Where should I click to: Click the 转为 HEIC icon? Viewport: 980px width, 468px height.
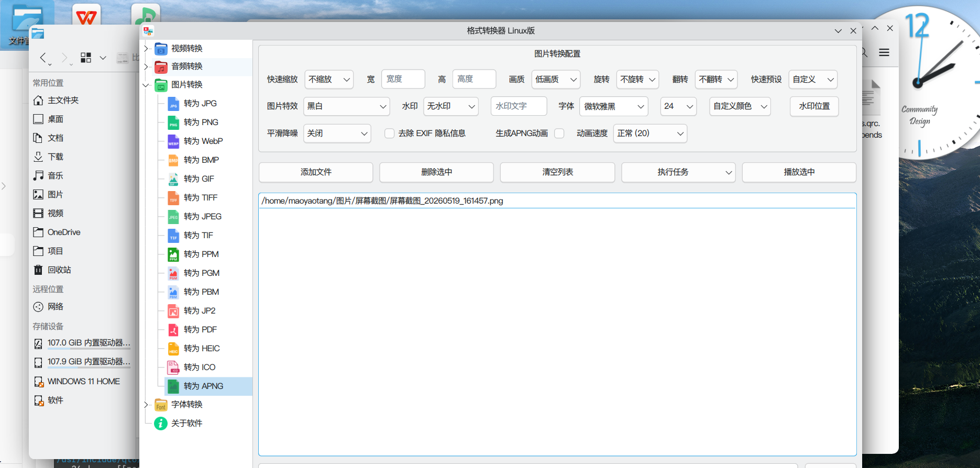click(x=173, y=349)
